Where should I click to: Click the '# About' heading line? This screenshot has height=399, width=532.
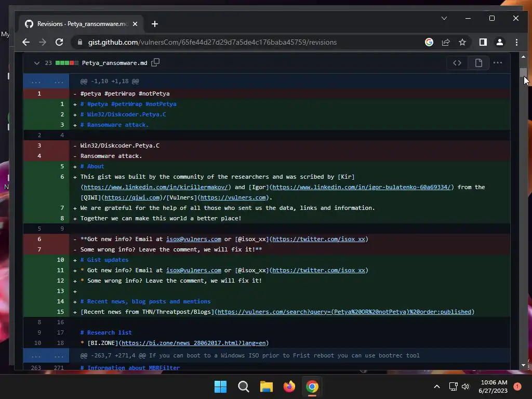[92, 166]
